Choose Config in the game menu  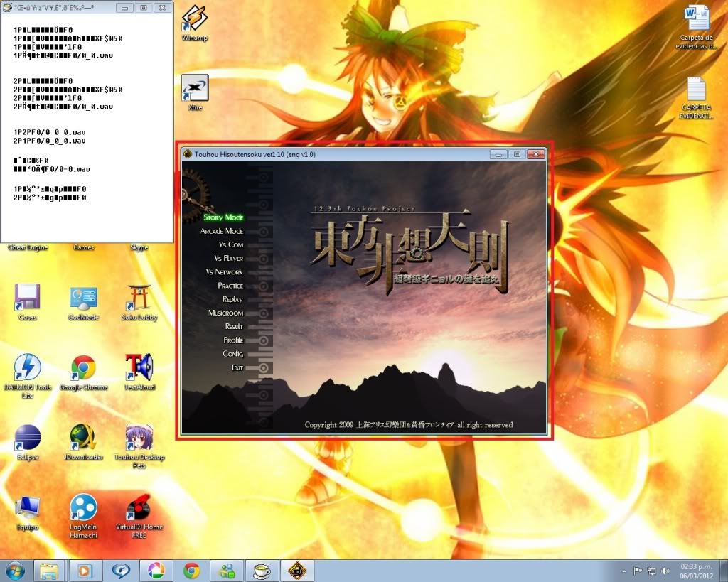(x=232, y=354)
